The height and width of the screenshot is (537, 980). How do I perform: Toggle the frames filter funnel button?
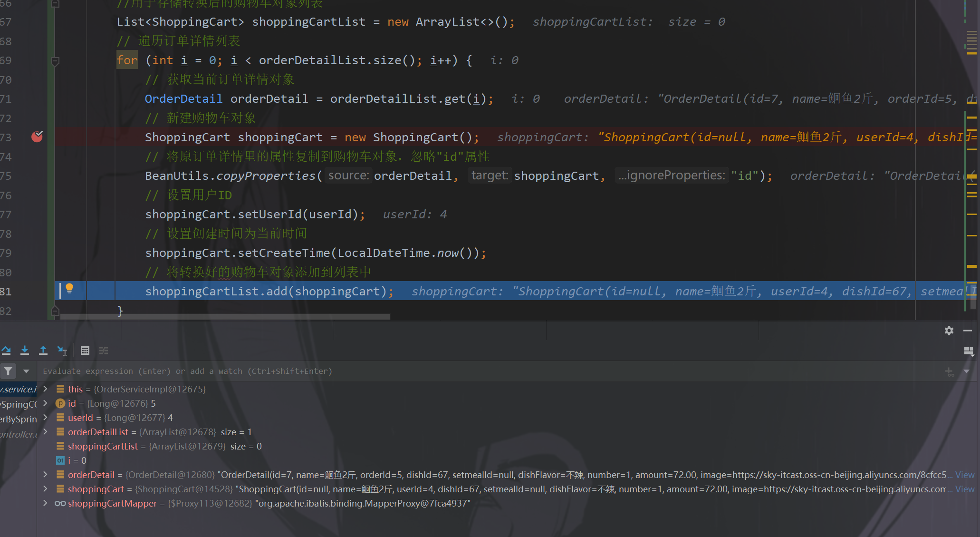click(x=9, y=371)
